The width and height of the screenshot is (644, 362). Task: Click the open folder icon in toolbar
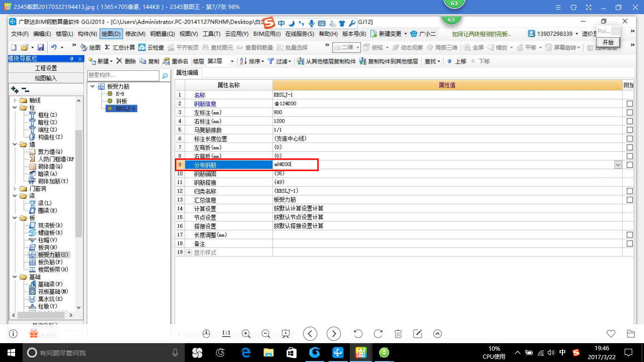point(24,48)
